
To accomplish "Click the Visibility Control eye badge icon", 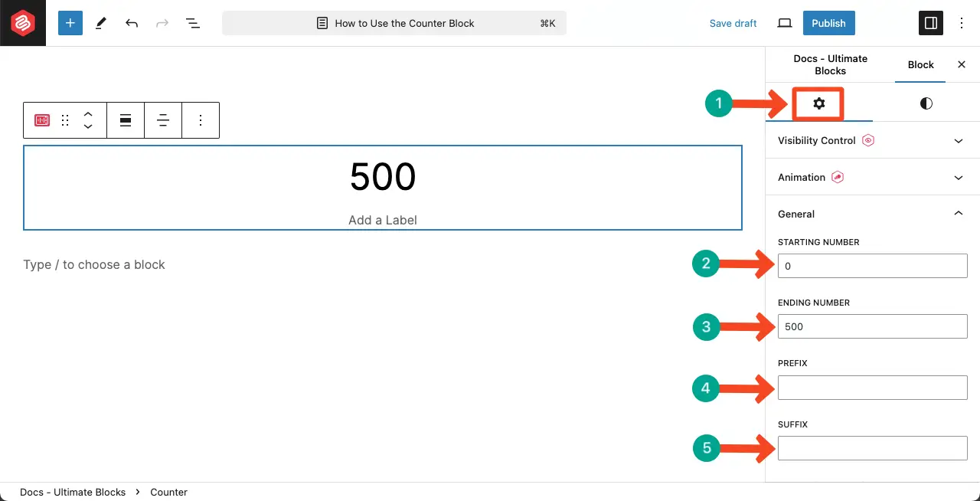I will point(867,140).
